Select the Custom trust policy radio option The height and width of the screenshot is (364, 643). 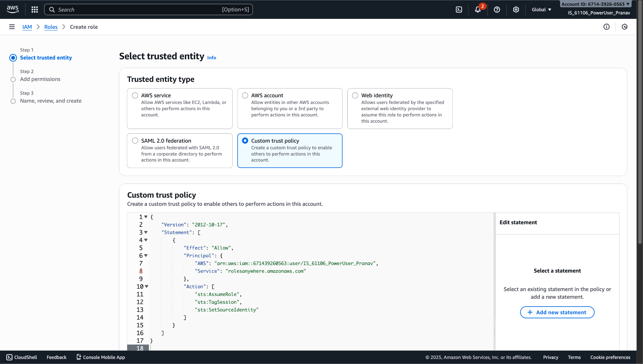click(245, 141)
